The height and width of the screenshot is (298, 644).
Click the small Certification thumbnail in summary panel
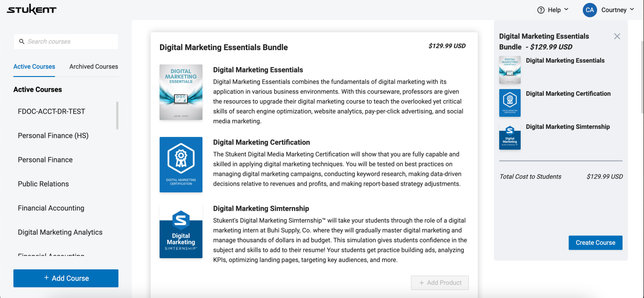point(510,103)
